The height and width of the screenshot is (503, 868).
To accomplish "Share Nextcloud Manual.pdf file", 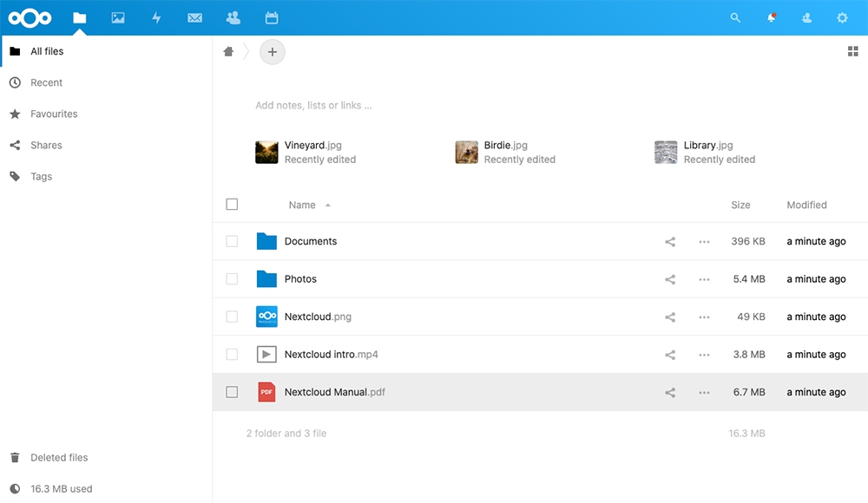I will coord(670,392).
